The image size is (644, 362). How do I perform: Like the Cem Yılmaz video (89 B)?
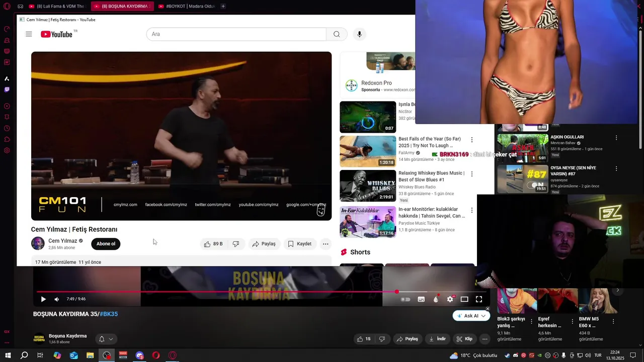[213, 244]
